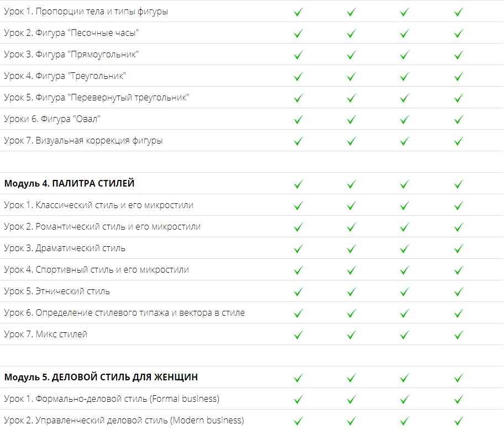Click second checkmark in Прямоугольник row
The image size is (504, 430).
click(351, 55)
